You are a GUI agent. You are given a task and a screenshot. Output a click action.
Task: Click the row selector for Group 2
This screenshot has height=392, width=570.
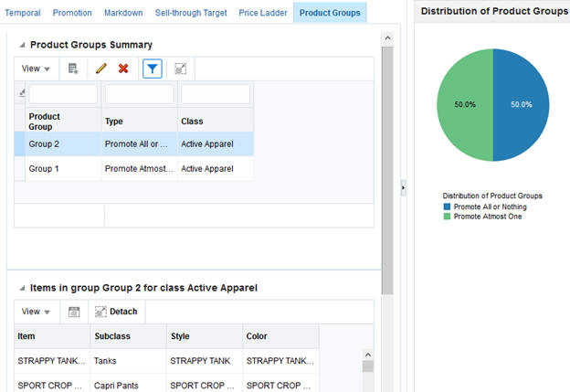pos(19,144)
